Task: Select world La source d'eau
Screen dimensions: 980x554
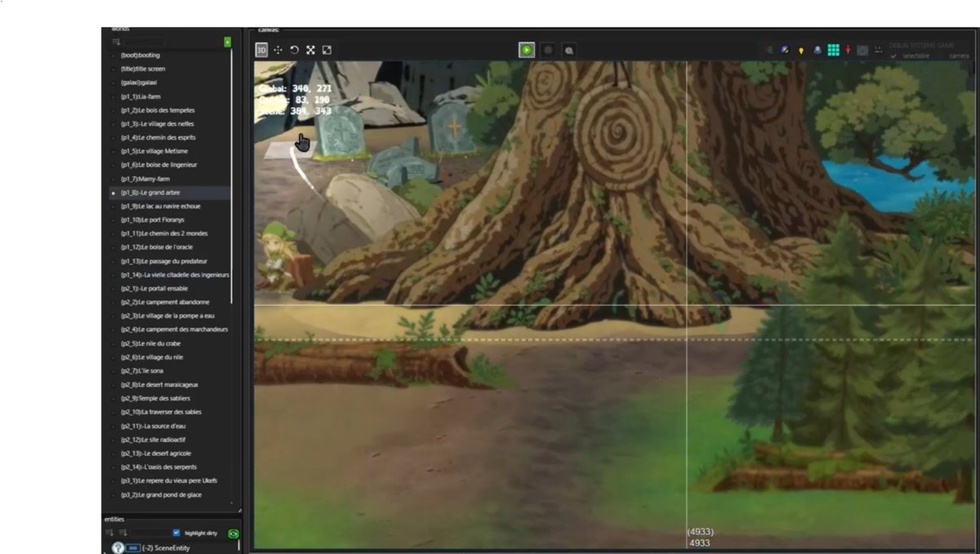Action: (x=171, y=426)
